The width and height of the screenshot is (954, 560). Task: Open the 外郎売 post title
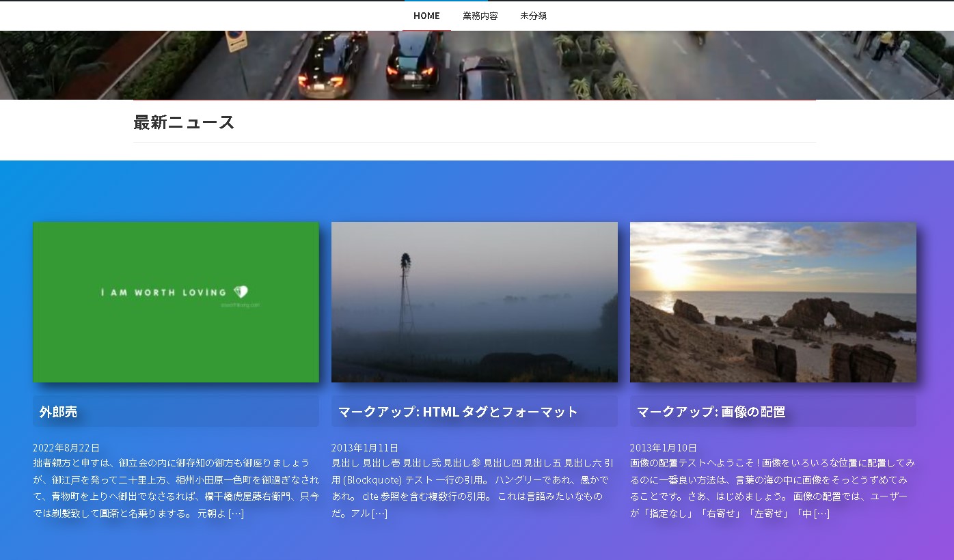point(59,412)
